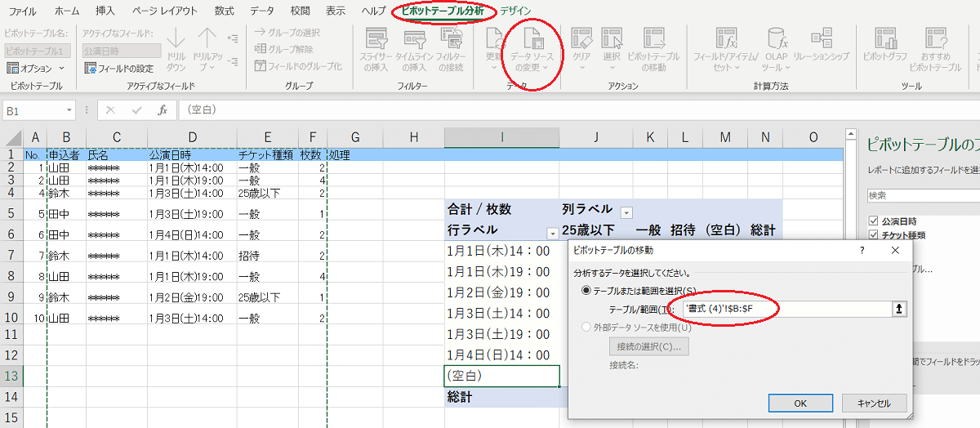The height and width of the screenshot is (428, 980).
Task: Click the formula bar cancel (X) icon
Action: coord(110,109)
